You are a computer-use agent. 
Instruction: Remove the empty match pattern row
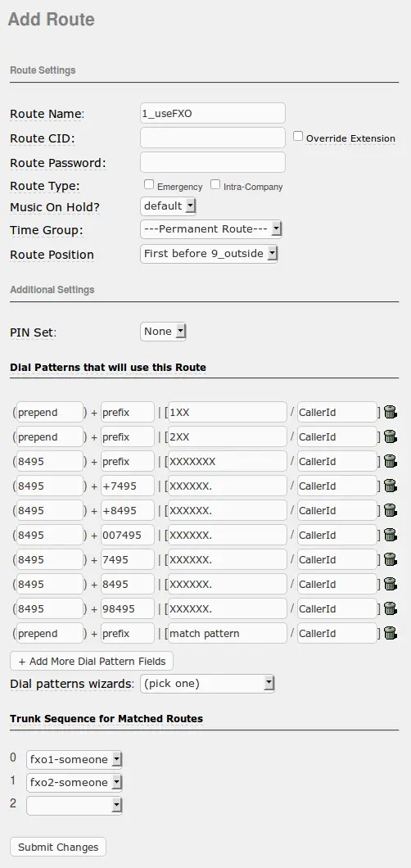pos(391,633)
